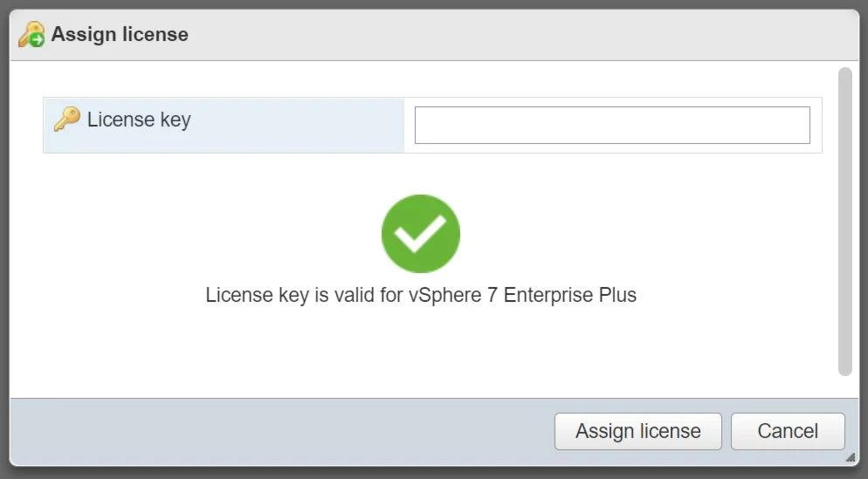868x479 pixels.
Task: Click the Assign license icon in title bar
Action: point(31,35)
